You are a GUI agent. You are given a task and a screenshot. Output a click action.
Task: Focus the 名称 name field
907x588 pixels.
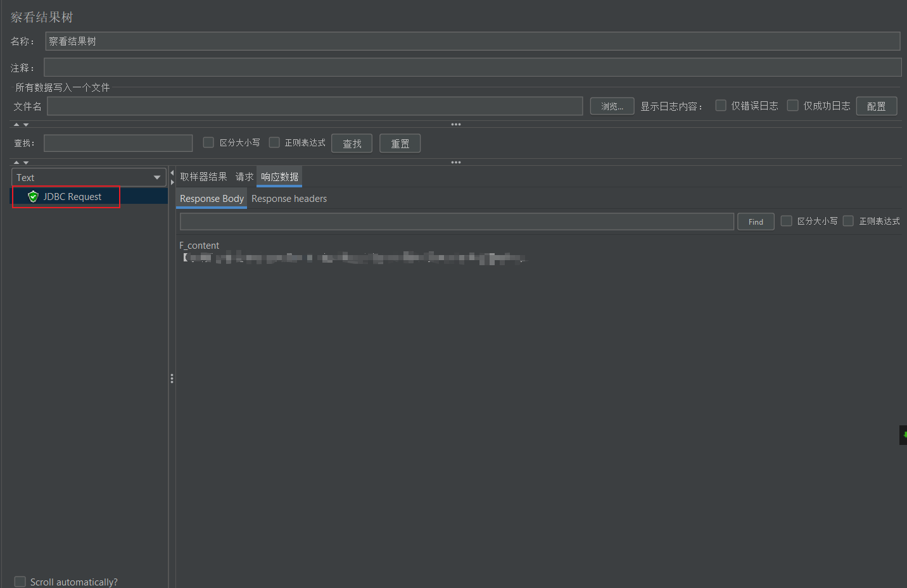[473, 41]
